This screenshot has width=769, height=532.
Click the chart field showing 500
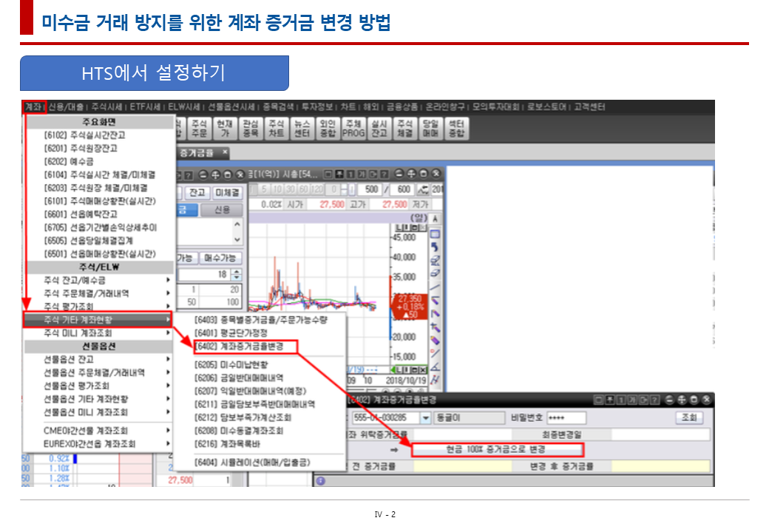pyautogui.click(x=369, y=189)
